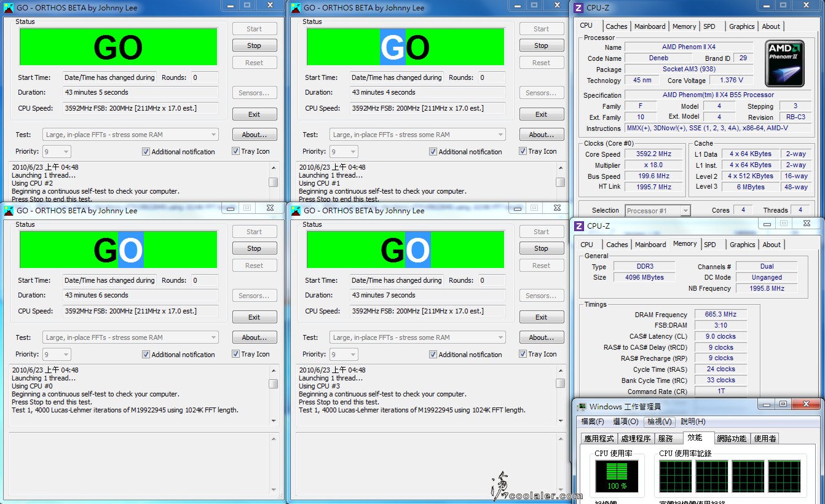This screenshot has width=825, height=504.
Task: Open the Processor #1 selection dropdown in CPU-Z
Action: (x=658, y=211)
